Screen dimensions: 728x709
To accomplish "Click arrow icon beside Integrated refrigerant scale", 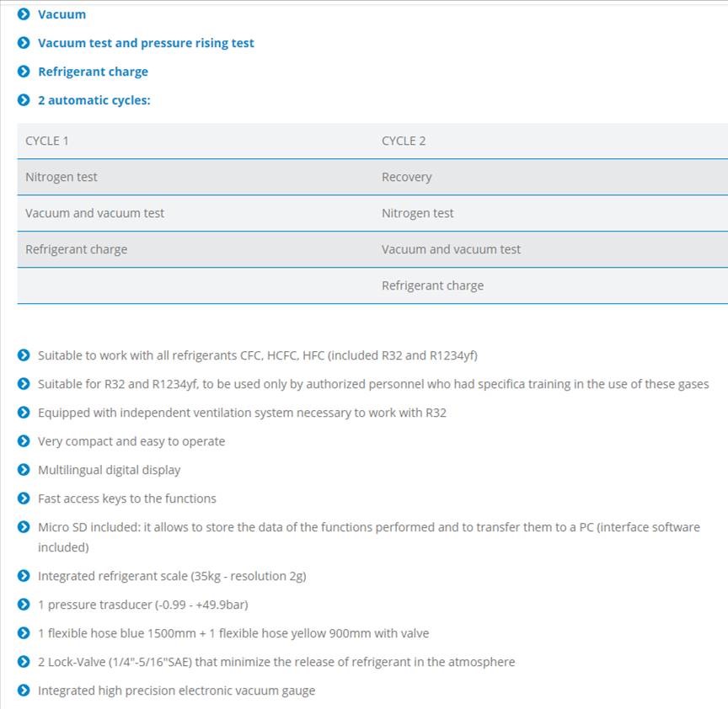I will (x=24, y=576).
